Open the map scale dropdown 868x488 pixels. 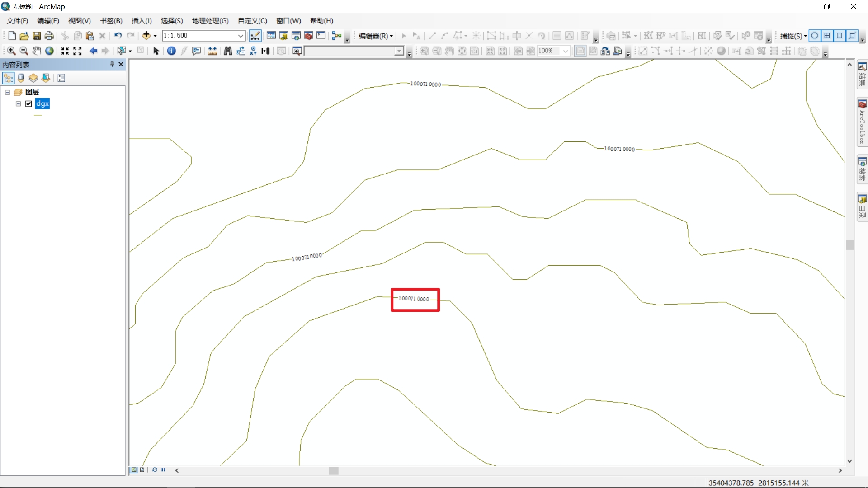241,36
